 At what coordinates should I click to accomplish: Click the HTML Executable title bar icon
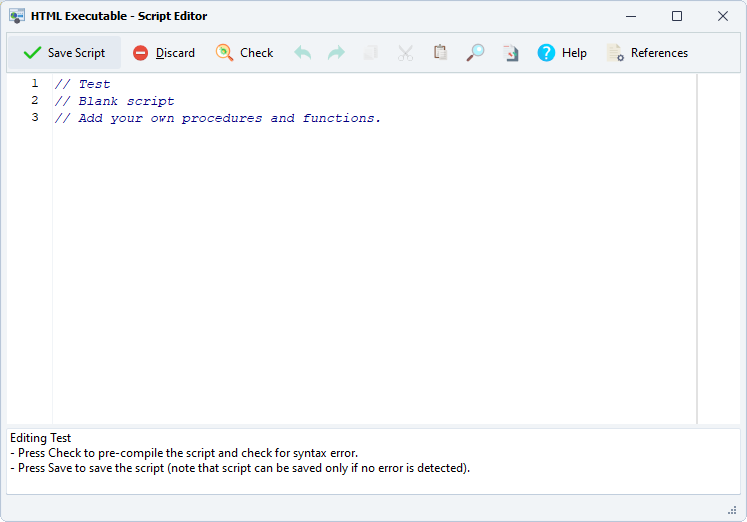click(17, 16)
